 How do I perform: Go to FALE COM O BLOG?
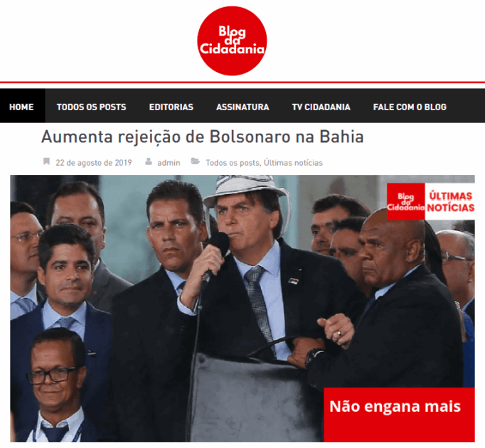pyautogui.click(x=410, y=107)
